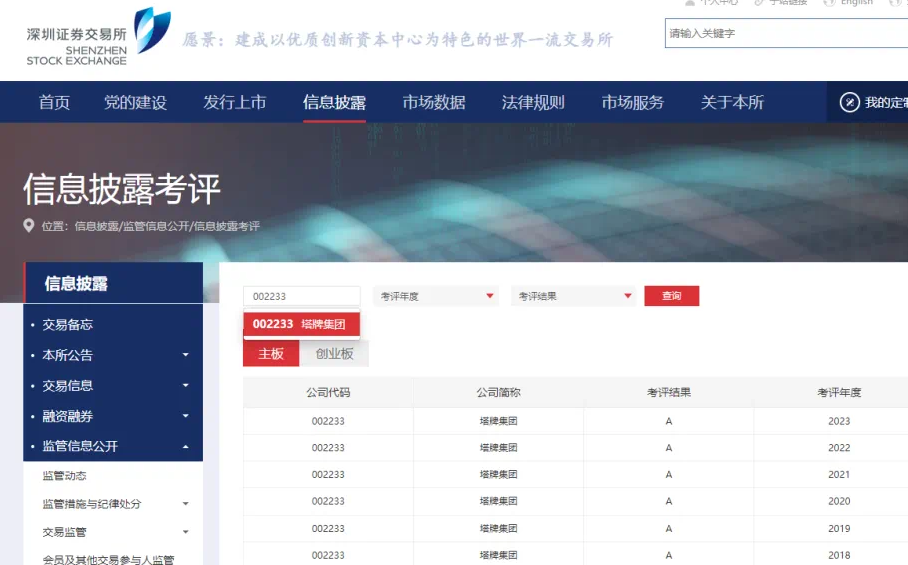Open the 党的建设 menu
The image size is (908, 565).
tap(136, 102)
